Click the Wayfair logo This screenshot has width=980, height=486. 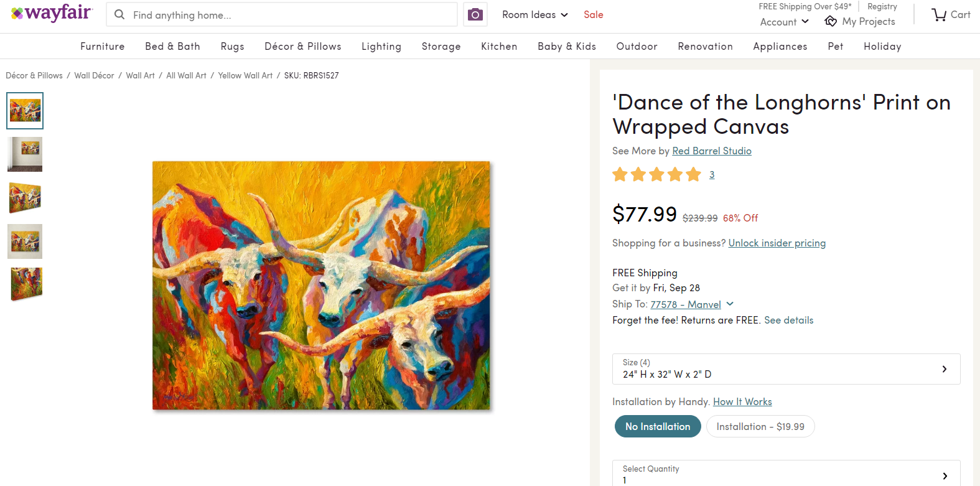52,13
